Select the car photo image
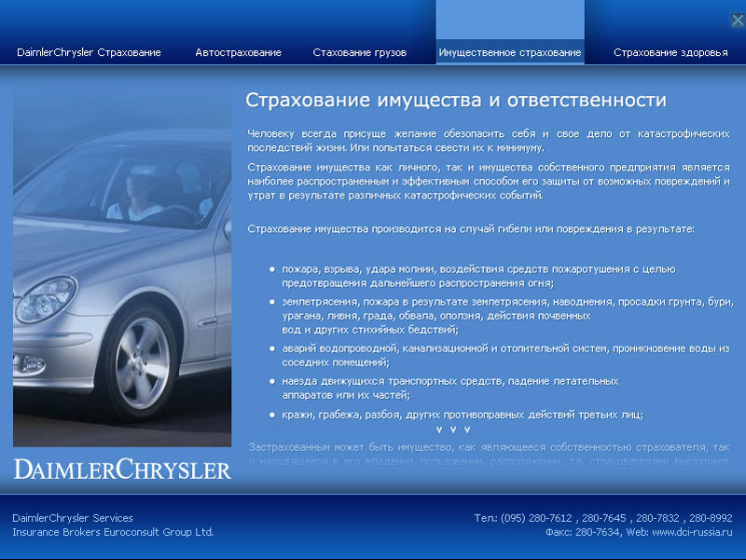Screen dimensions: 746x560 pyautogui.click(x=121, y=270)
